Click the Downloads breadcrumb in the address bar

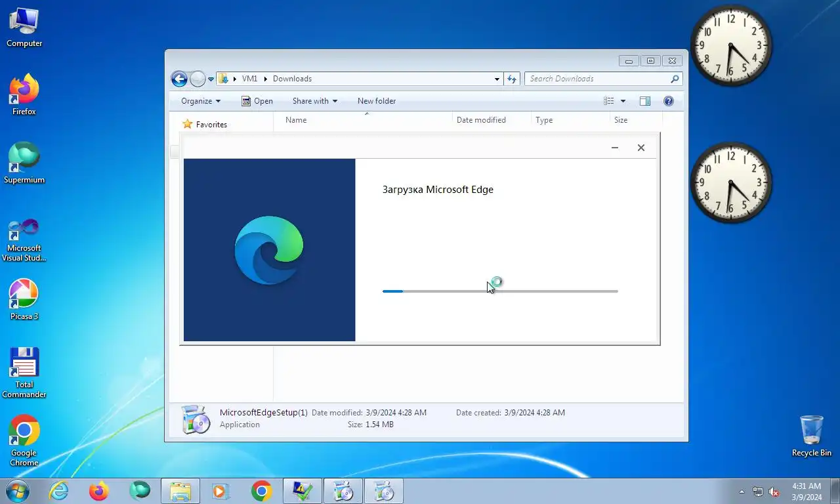pos(292,79)
